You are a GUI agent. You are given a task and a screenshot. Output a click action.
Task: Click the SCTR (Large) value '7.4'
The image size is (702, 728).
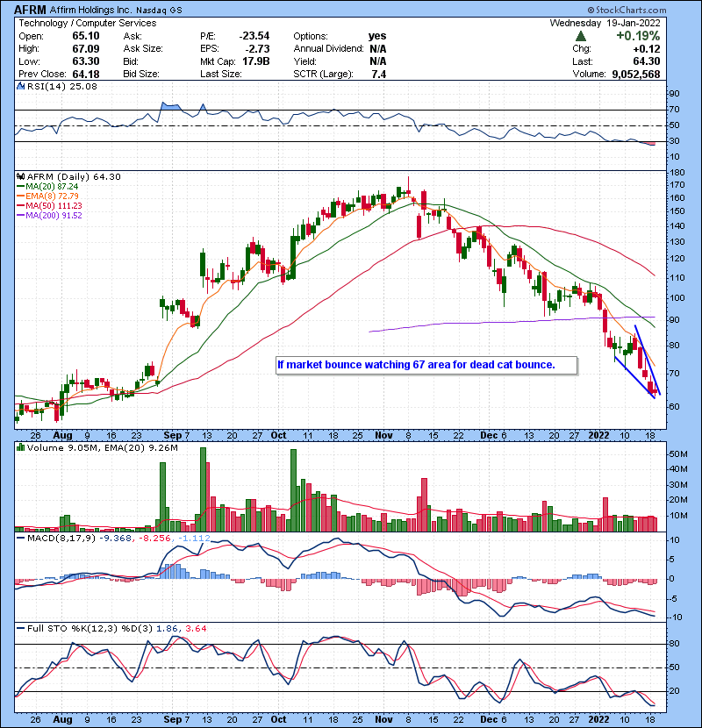379,74
